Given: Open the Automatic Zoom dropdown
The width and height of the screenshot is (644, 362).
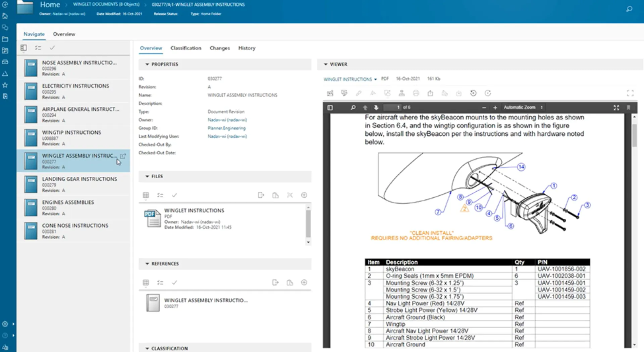Looking at the screenshot, I should (523, 108).
